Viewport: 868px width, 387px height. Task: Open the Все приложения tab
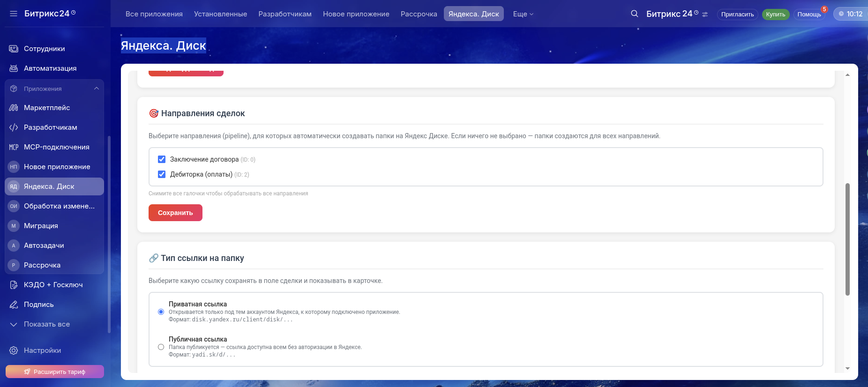pyautogui.click(x=154, y=14)
